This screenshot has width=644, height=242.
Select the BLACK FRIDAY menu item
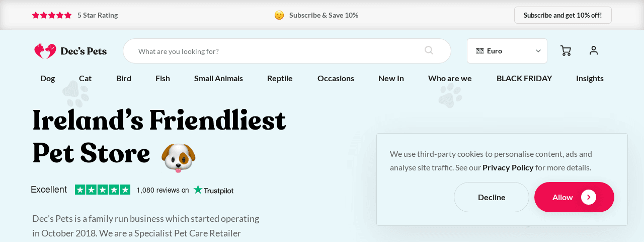pos(524,78)
